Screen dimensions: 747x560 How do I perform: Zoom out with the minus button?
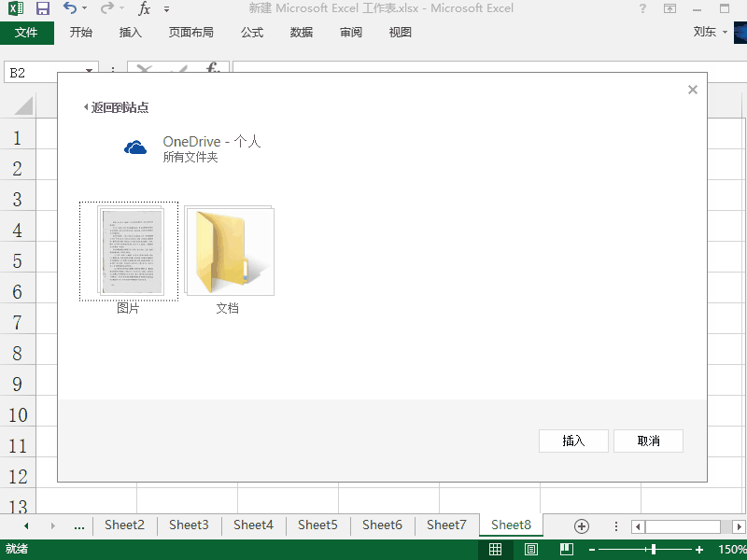coord(592,550)
